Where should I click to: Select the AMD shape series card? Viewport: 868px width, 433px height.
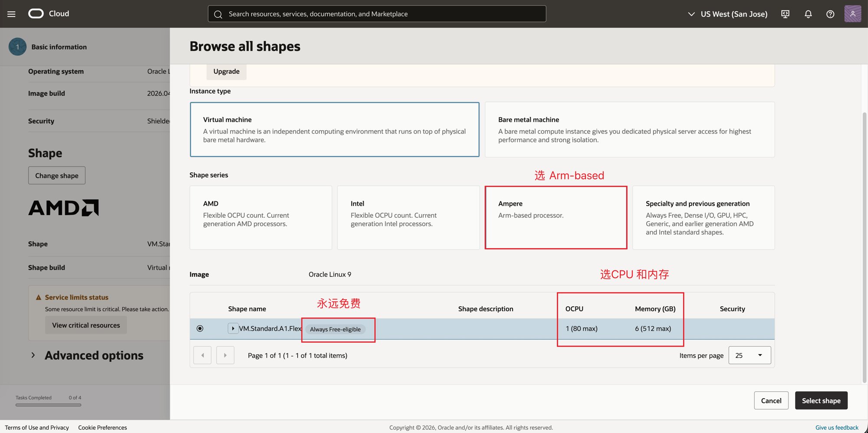click(261, 217)
